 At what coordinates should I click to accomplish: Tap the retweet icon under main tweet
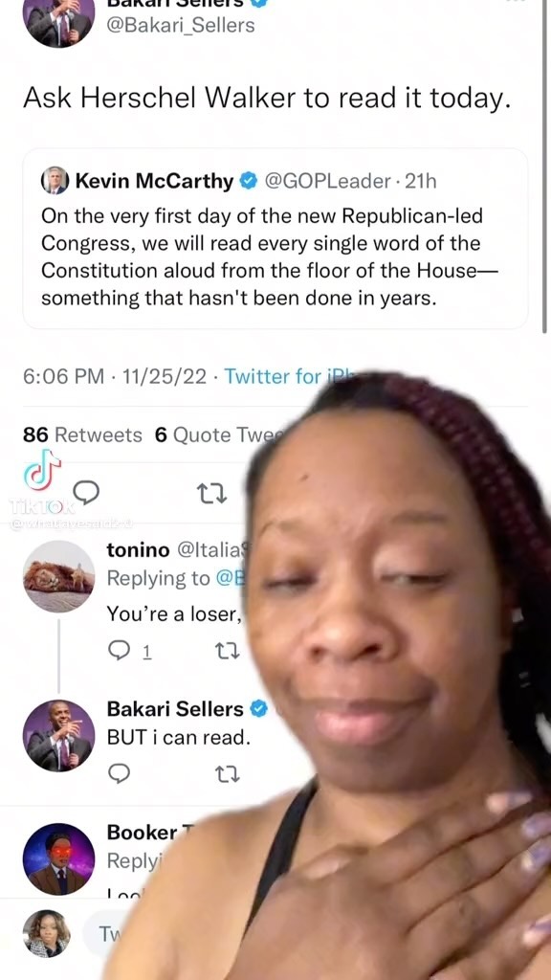point(211,496)
